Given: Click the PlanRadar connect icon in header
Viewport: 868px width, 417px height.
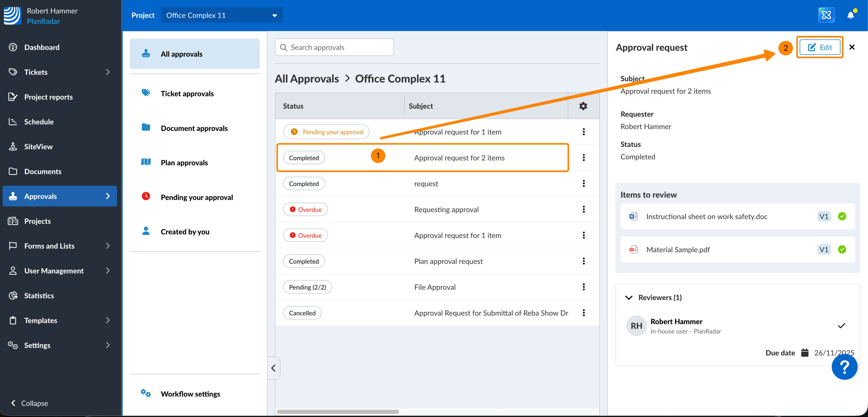Looking at the screenshot, I should click(826, 15).
